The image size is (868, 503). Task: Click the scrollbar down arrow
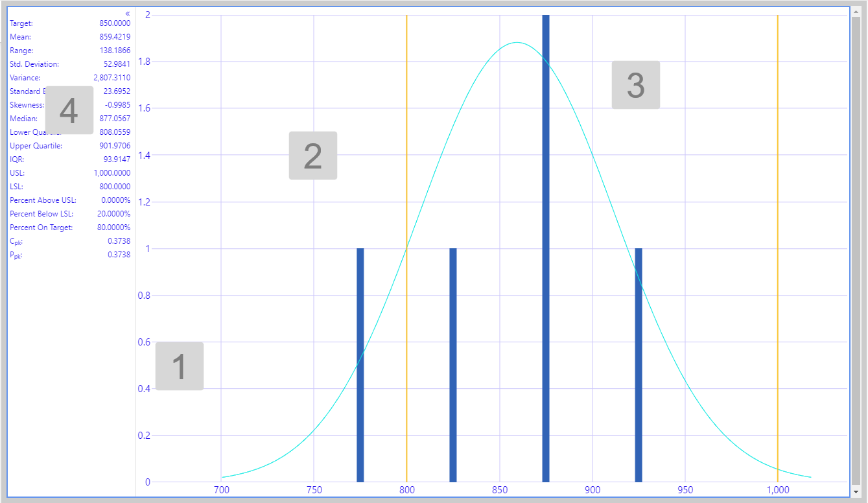[x=856, y=491]
